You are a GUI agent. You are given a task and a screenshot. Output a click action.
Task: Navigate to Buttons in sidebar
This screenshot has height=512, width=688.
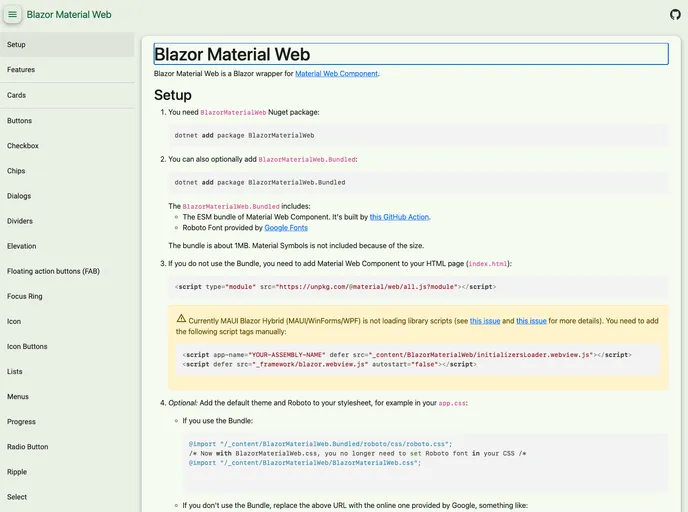pos(20,121)
